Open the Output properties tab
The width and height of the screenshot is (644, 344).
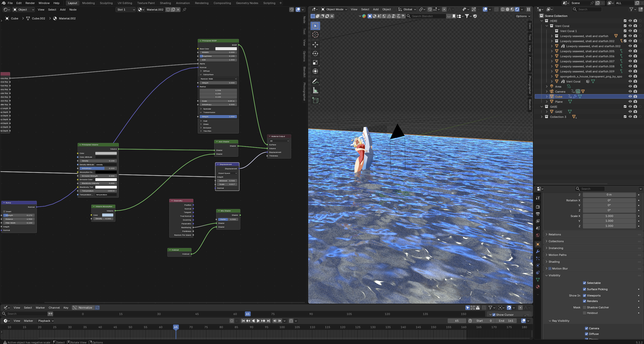click(x=538, y=214)
